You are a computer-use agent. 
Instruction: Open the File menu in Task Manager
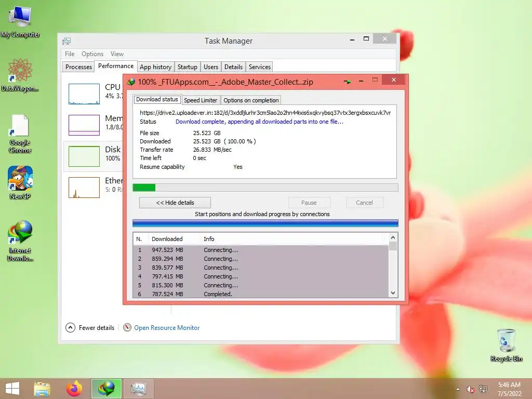[x=70, y=54]
